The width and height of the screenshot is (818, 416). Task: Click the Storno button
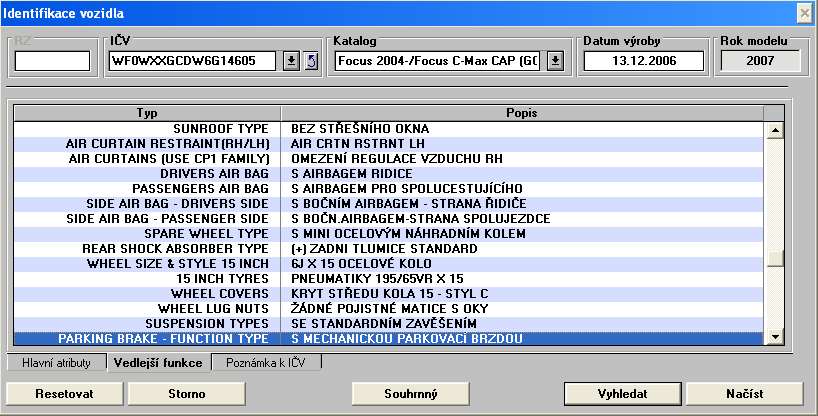click(x=180, y=394)
